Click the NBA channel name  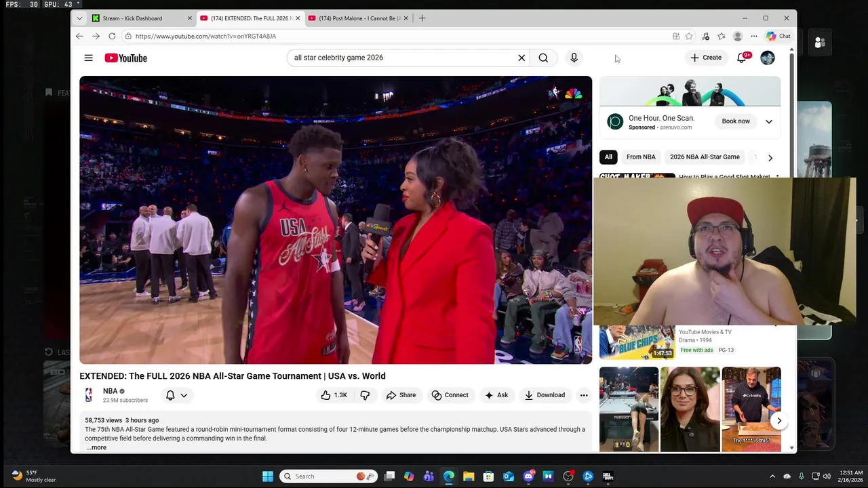(110, 391)
